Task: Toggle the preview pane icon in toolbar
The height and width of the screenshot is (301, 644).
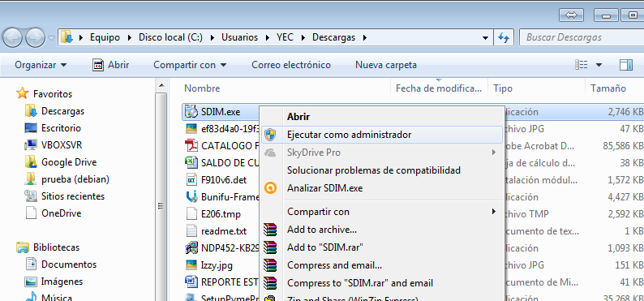Action: tap(626, 65)
